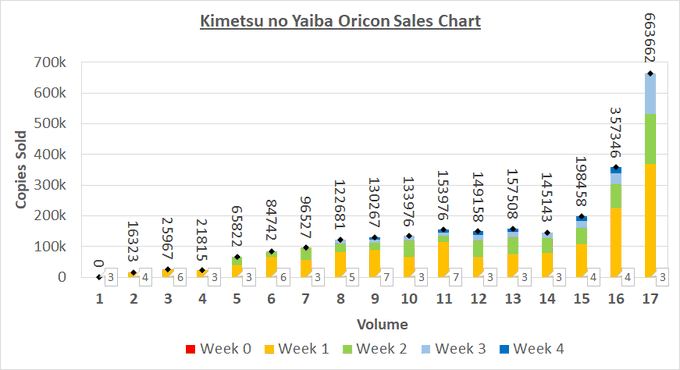
Task: Click the orange bar of volume 11
Action: (443, 259)
